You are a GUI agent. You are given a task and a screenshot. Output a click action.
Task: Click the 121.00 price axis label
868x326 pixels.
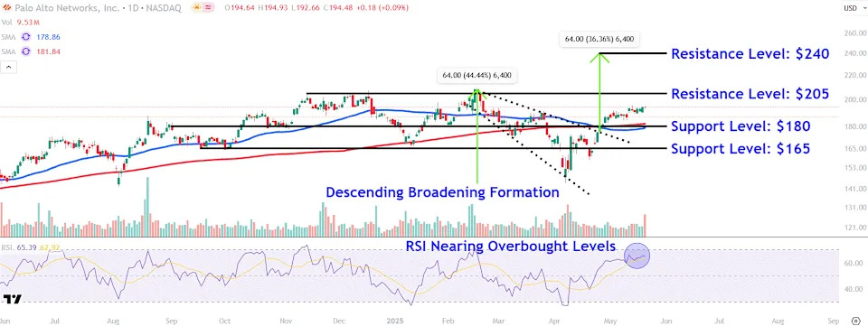(855, 227)
